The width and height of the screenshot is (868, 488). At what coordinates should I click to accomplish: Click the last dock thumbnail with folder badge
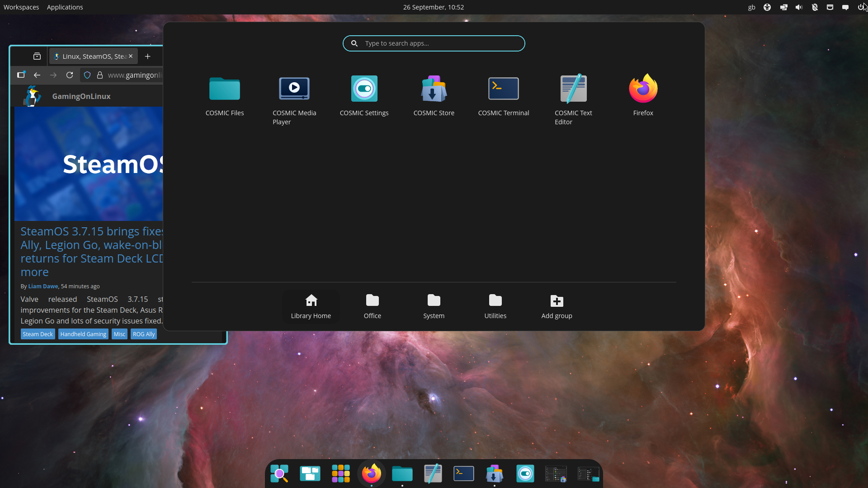[589, 474]
